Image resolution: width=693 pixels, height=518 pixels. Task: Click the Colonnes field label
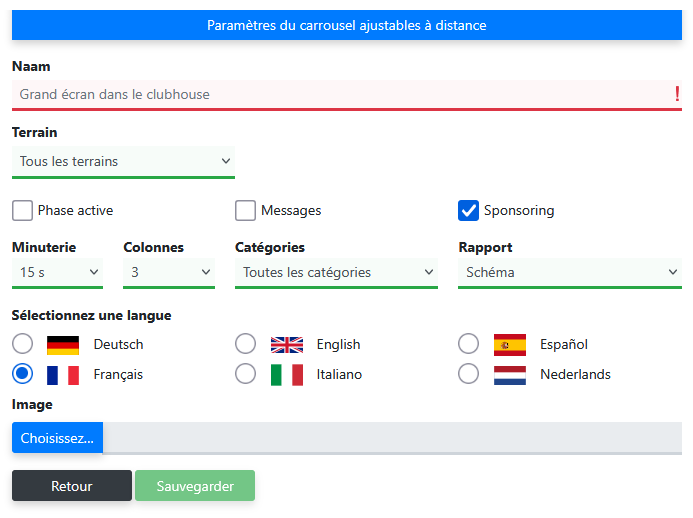click(153, 248)
